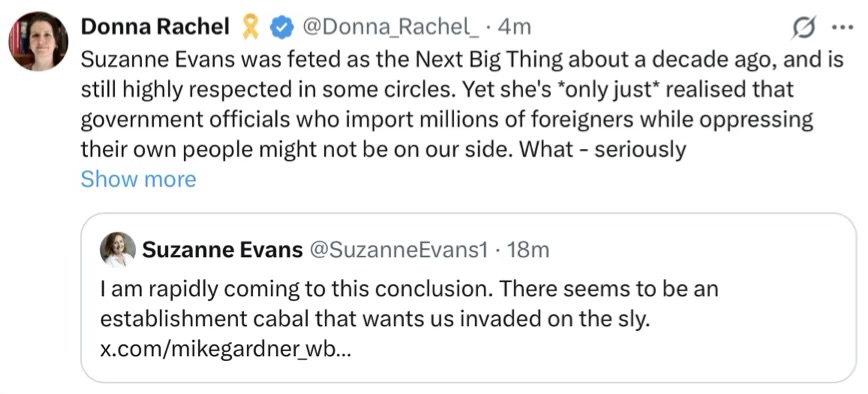Click the 18m timestamp in quoted post
Viewport: 868px width, 394px height.
coord(528,251)
